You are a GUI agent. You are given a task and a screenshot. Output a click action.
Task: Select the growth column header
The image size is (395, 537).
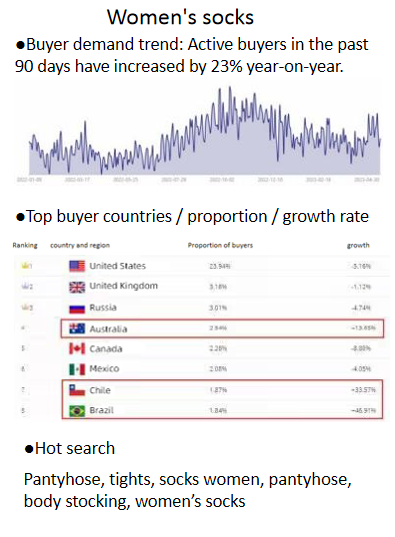(358, 245)
